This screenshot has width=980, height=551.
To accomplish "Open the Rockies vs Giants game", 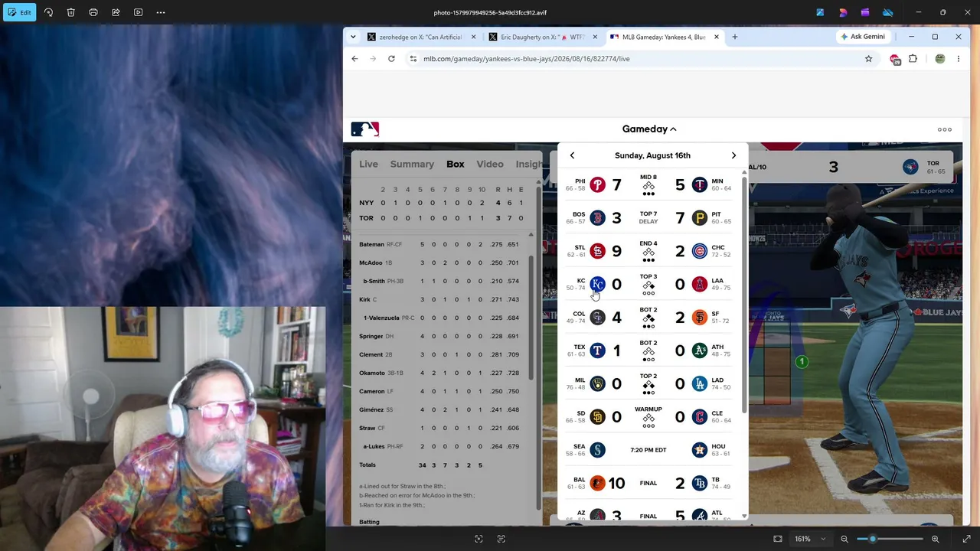I will (648, 317).
